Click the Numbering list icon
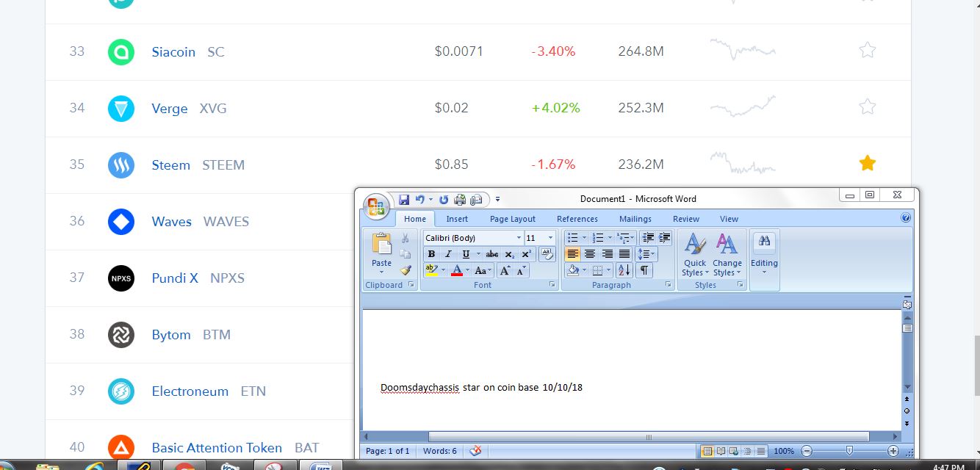 tap(598, 238)
